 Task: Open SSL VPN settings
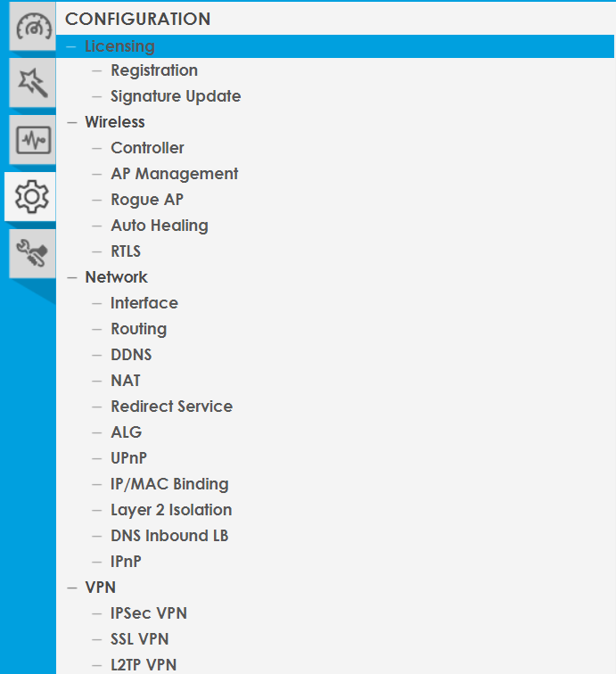(139, 639)
